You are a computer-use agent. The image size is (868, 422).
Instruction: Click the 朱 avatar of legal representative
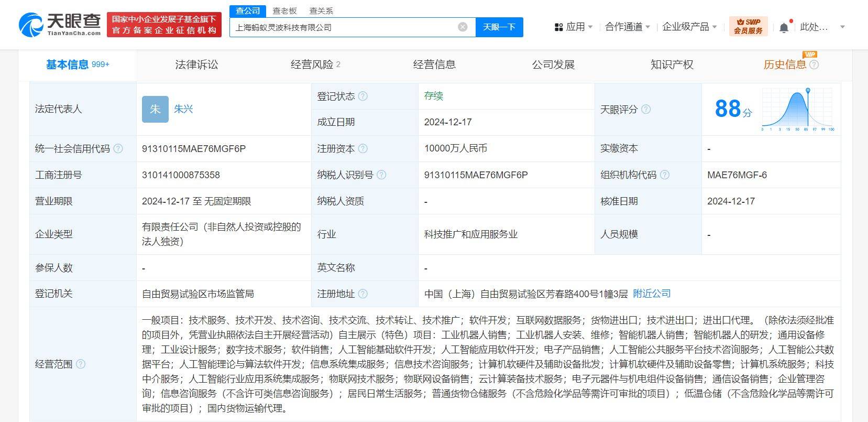(x=155, y=109)
